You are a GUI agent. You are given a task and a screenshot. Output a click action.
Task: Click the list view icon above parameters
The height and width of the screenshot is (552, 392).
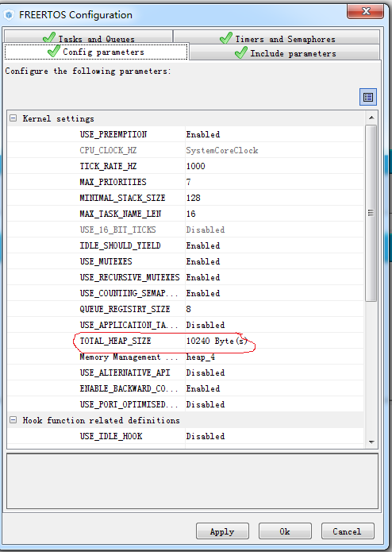(367, 97)
